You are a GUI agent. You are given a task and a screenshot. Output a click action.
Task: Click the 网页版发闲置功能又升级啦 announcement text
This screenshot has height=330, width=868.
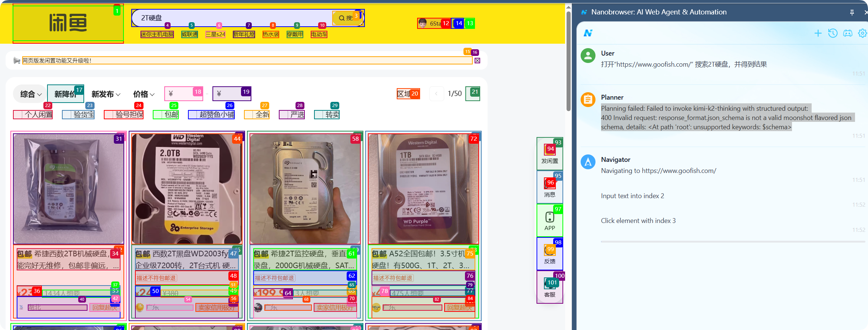[57, 61]
